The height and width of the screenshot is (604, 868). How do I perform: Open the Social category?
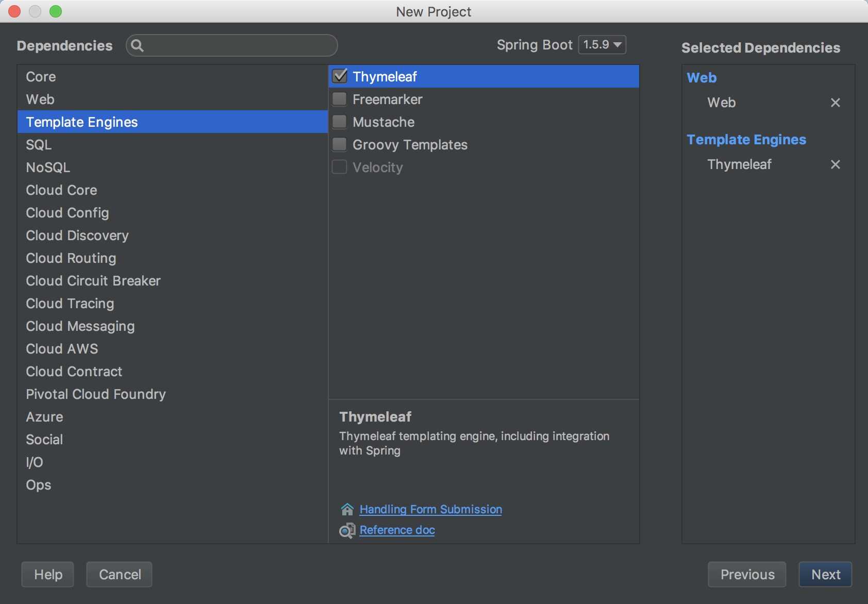coord(173,439)
